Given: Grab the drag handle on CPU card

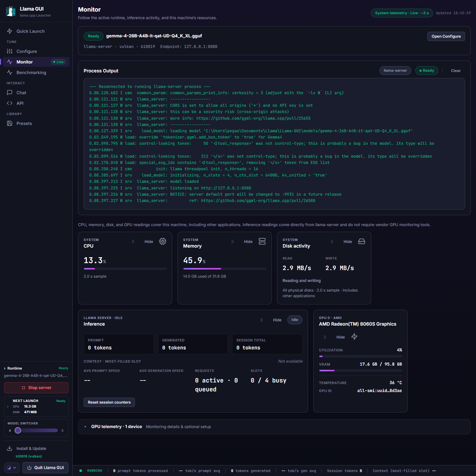Looking at the screenshot, I should [x=133, y=242].
